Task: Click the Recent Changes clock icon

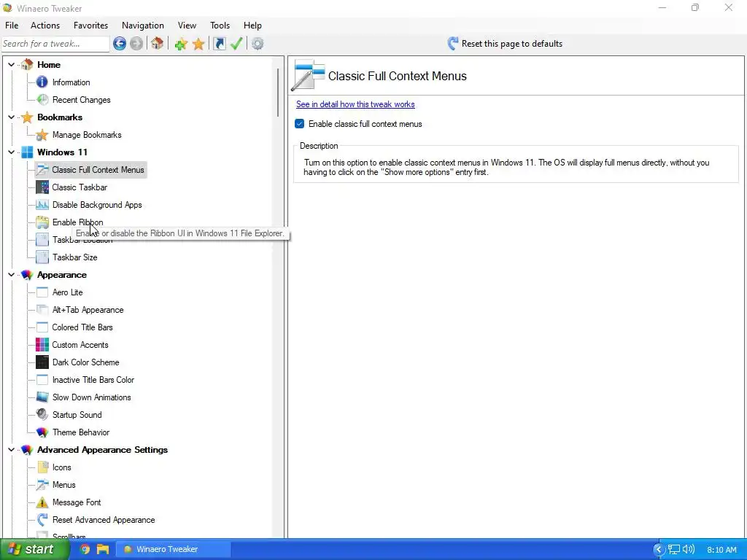Action: [x=42, y=99]
